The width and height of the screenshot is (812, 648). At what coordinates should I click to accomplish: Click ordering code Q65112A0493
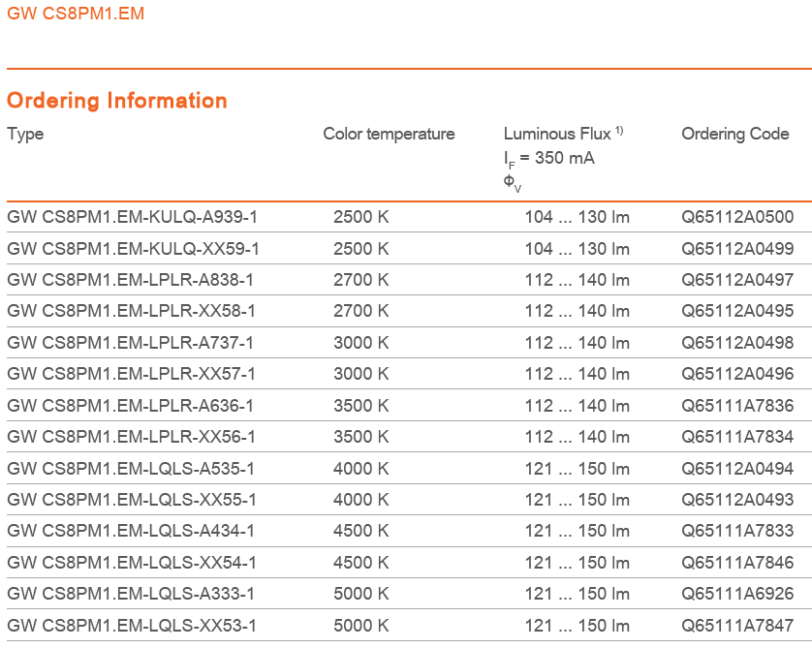pos(737,500)
